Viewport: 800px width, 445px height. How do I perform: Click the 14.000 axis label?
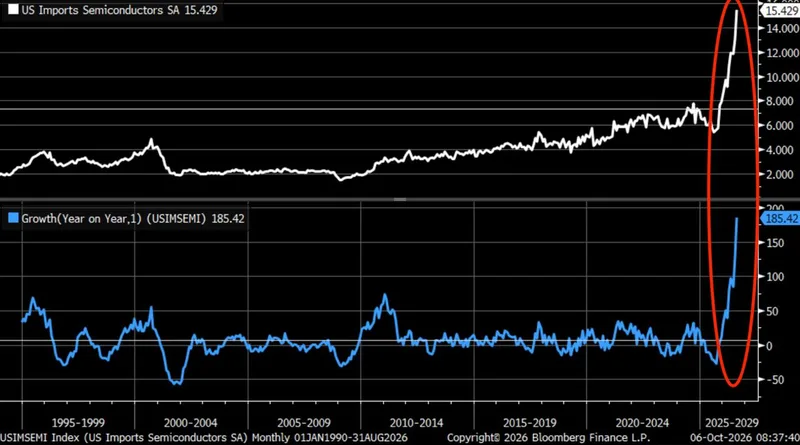(x=782, y=29)
